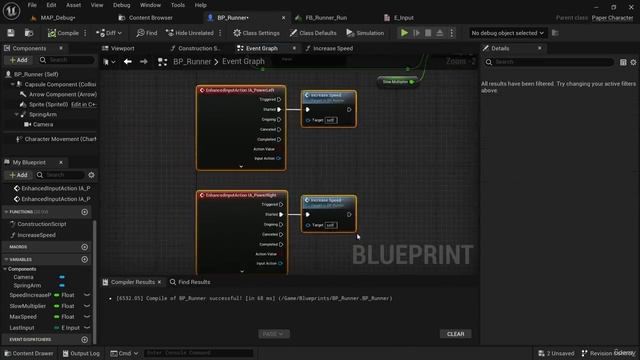Open the Output Log
The width and height of the screenshot is (640, 360).
point(81,353)
